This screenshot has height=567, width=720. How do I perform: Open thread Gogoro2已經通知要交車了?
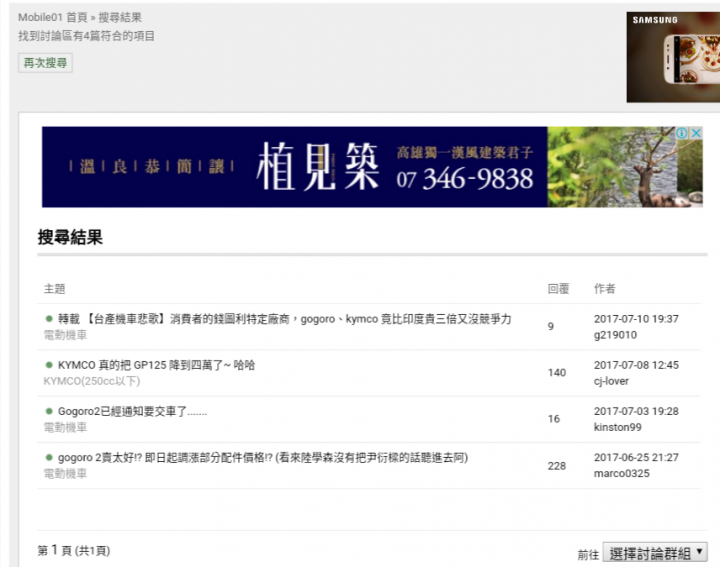click(132, 411)
